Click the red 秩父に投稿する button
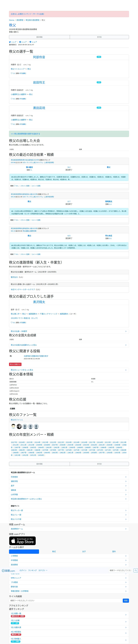 tap(15, 364)
